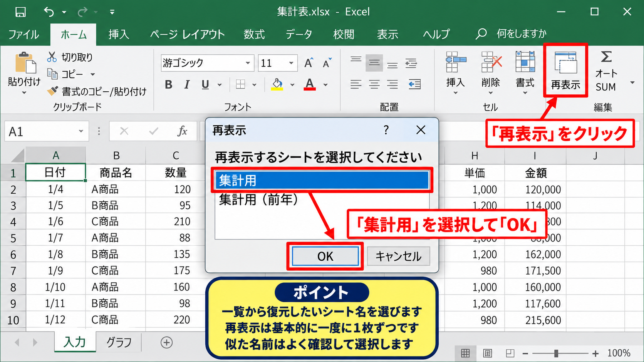Screen dimensions: 644x362
Task: Open the font size 11 dropdown
Action: point(291,63)
